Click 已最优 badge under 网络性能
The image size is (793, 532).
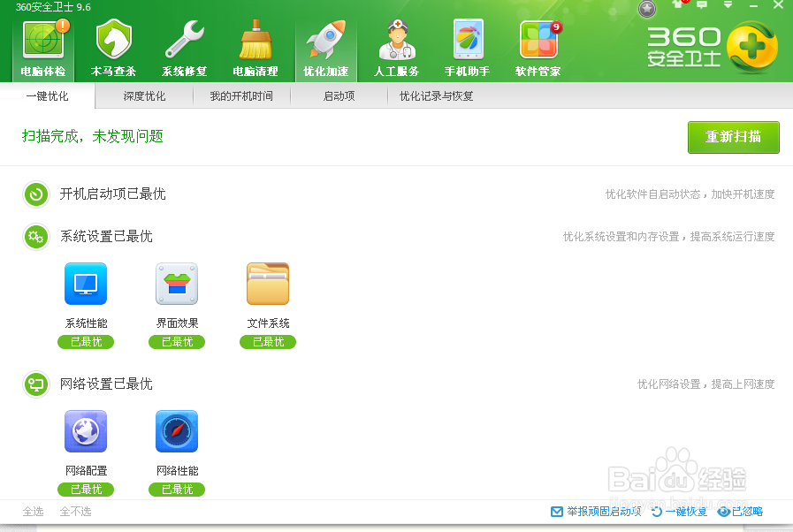coord(177,490)
